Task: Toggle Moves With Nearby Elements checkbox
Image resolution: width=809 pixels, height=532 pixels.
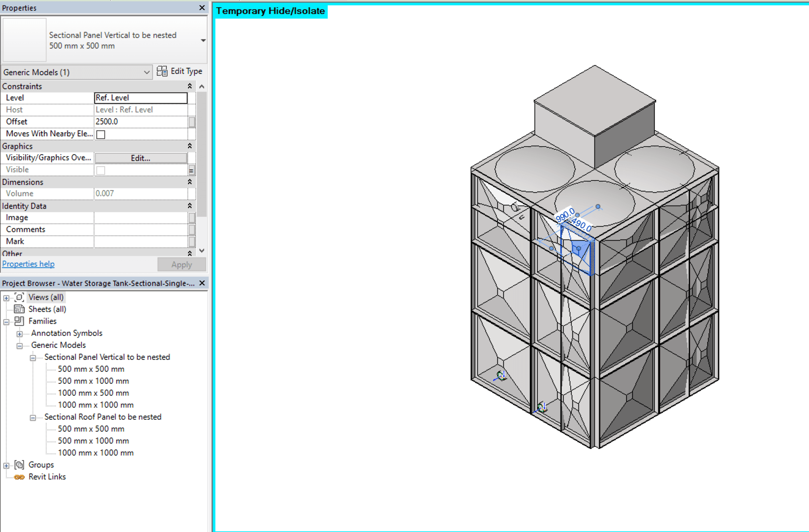Action: point(101,134)
